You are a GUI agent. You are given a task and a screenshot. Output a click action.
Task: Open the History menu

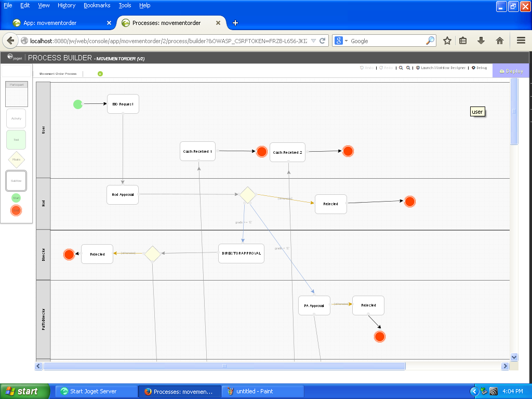point(66,5)
